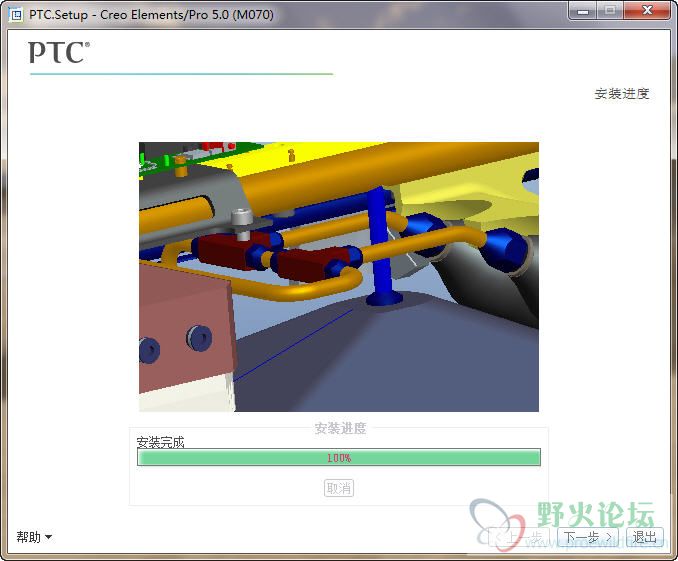Minimize the PTC.Setup window
Image resolution: width=678 pixels, height=561 pixels.
[582, 10]
